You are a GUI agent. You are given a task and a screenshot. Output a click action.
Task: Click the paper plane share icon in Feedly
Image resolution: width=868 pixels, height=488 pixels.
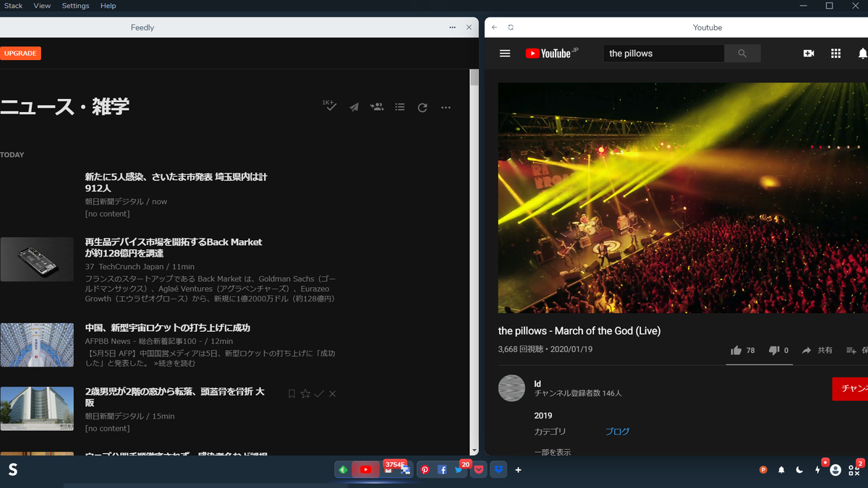point(354,107)
